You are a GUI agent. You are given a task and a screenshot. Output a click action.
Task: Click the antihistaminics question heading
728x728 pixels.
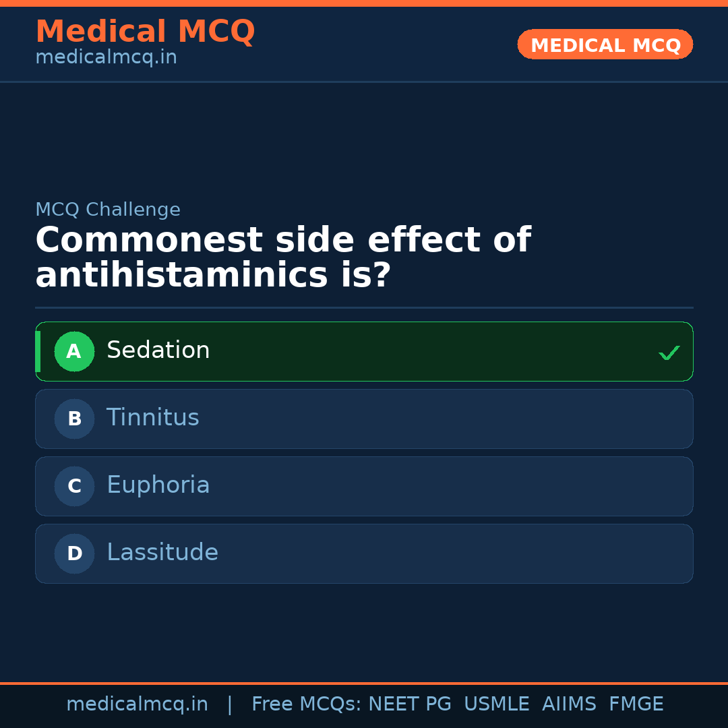(x=283, y=258)
